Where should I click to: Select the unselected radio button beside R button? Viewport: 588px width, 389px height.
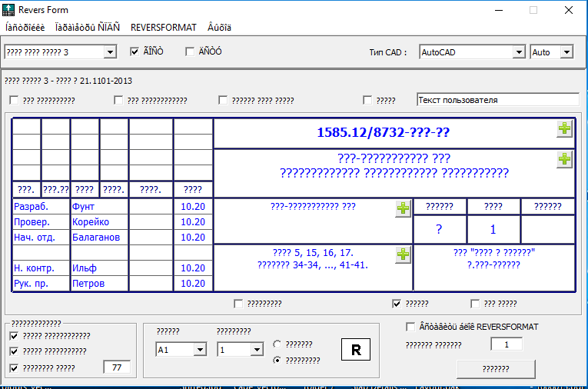277,344
